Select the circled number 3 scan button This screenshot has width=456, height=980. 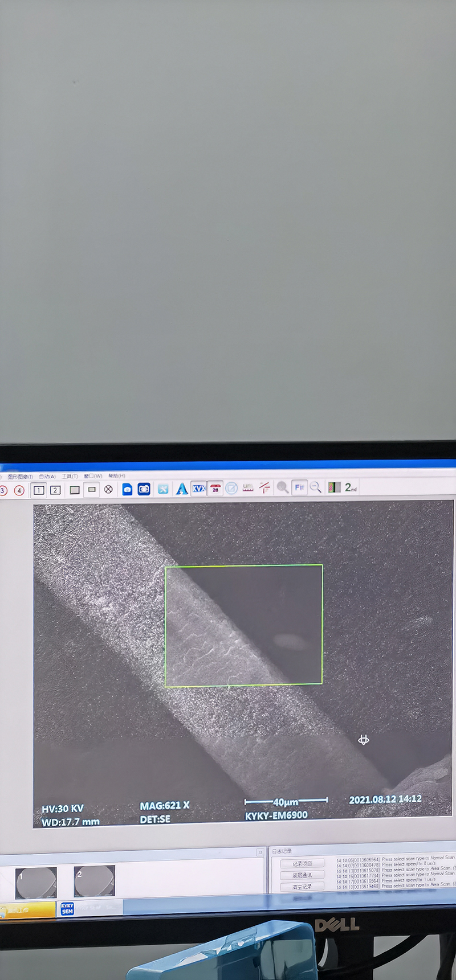coord(3,490)
